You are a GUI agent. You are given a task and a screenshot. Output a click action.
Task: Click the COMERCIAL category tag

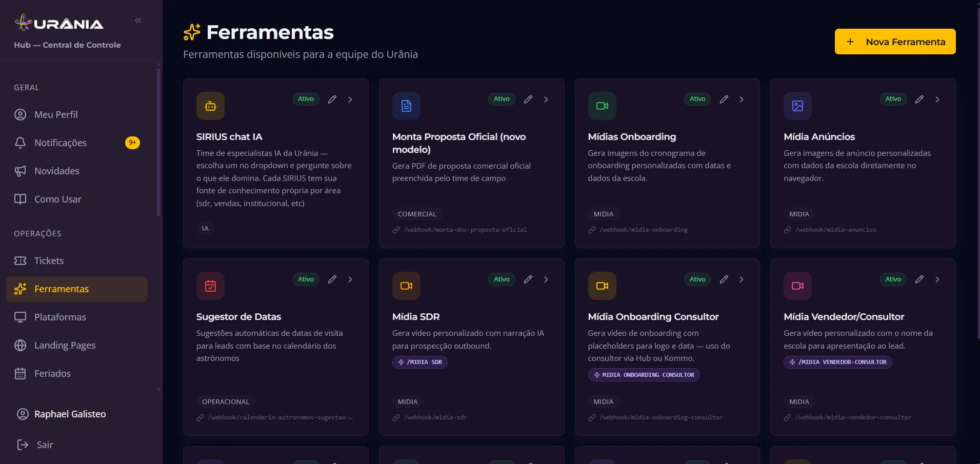coord(417,214)
